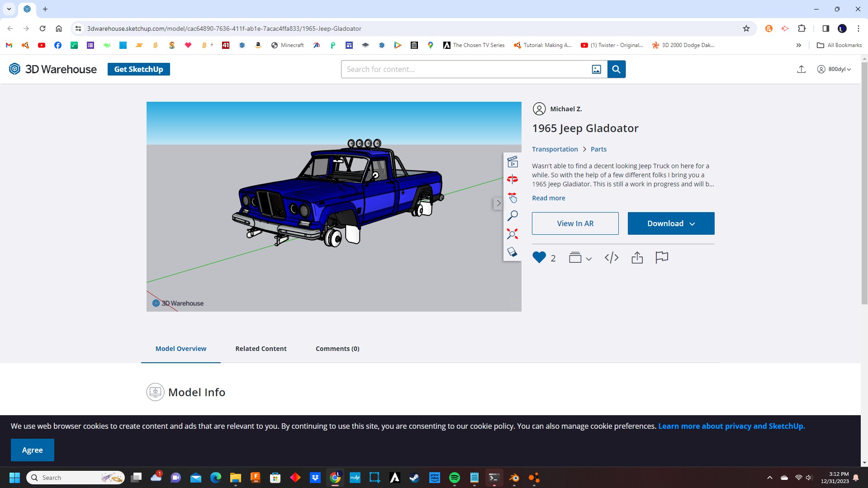Click the Scenes clapperboard icon in viewer
Viewport: 868px width, 488px height.
512,161
